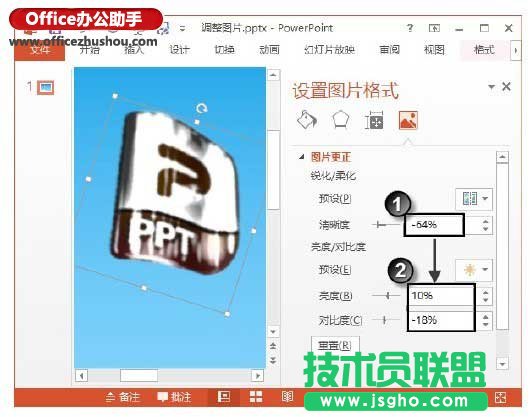531x417 pixels.
Task: Open 批注 comments from the status bar
Action: click(x=174, y=397)
